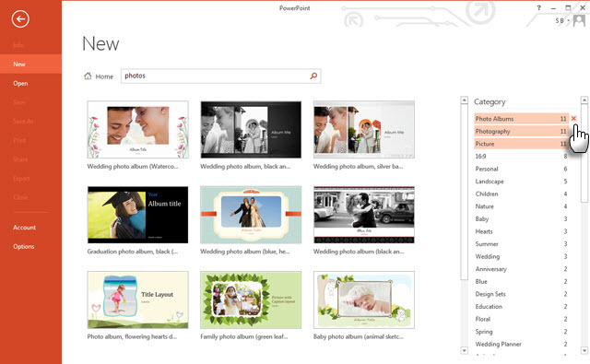This screenshot has width=590, height=364.
Task: Click the user account avatar icon
Action: point(579,20)
